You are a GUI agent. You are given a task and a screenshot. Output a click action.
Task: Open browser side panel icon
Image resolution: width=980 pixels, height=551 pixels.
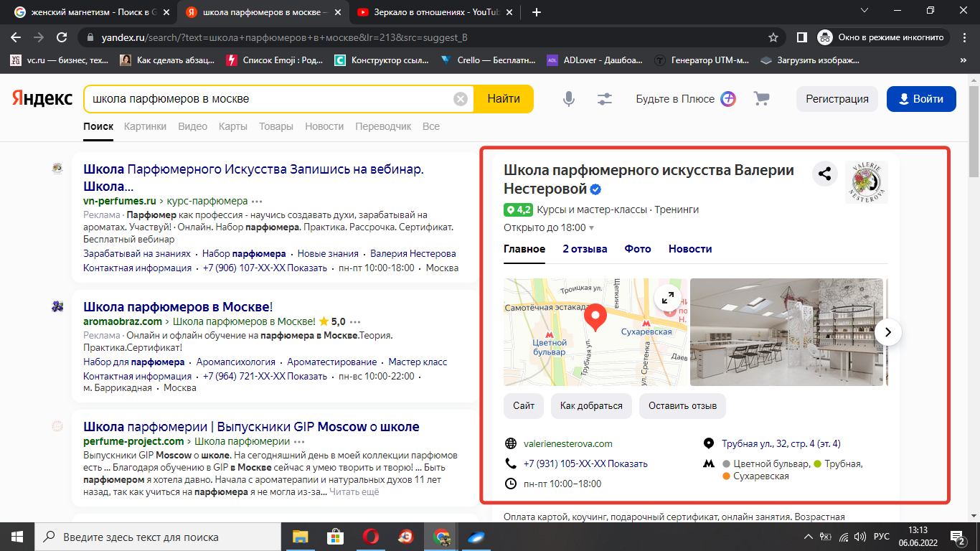[x=802, y=37]
